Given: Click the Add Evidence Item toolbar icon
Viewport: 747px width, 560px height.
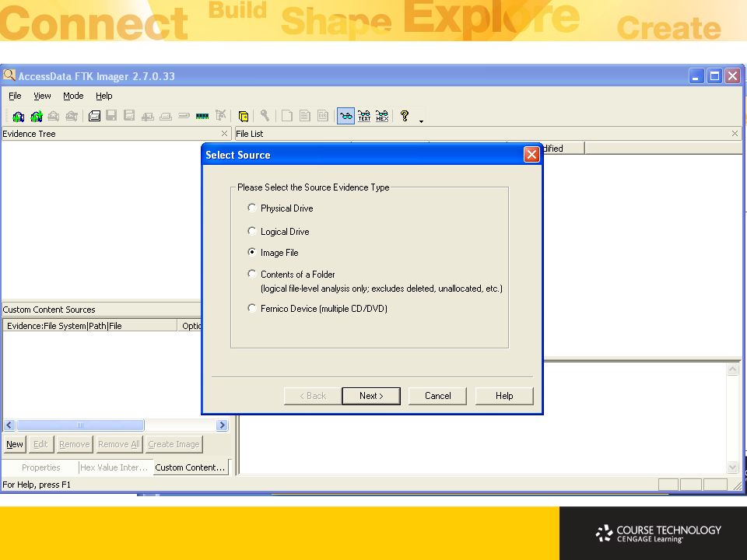Looking at the screenshot, I should [18, 116].
